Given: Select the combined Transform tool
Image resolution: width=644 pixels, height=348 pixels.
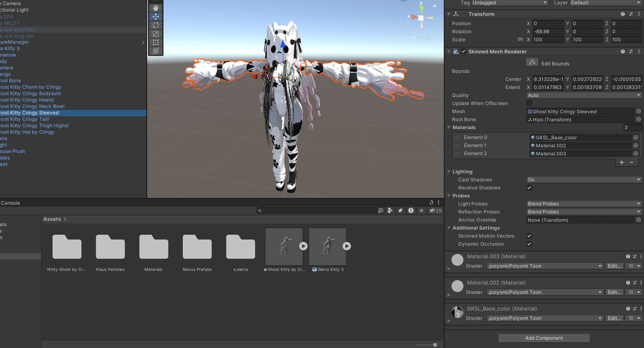Looking at the screenshot, I should 155,51.
